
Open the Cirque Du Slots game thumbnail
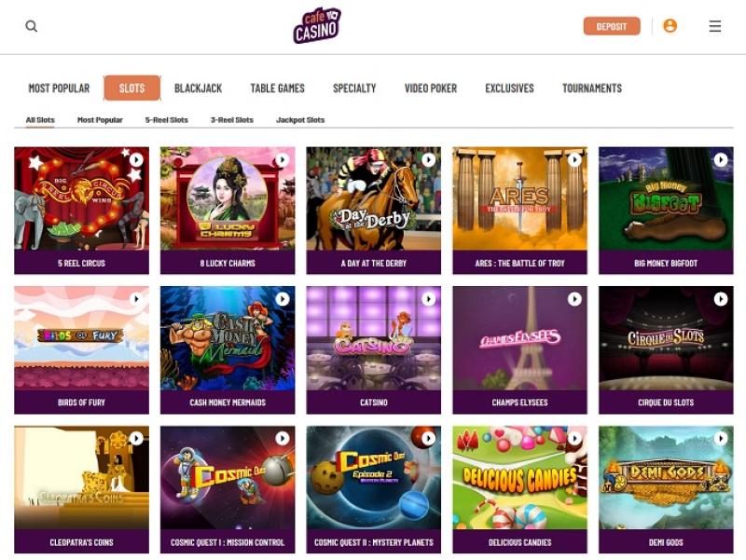click(x=666, y=338)
